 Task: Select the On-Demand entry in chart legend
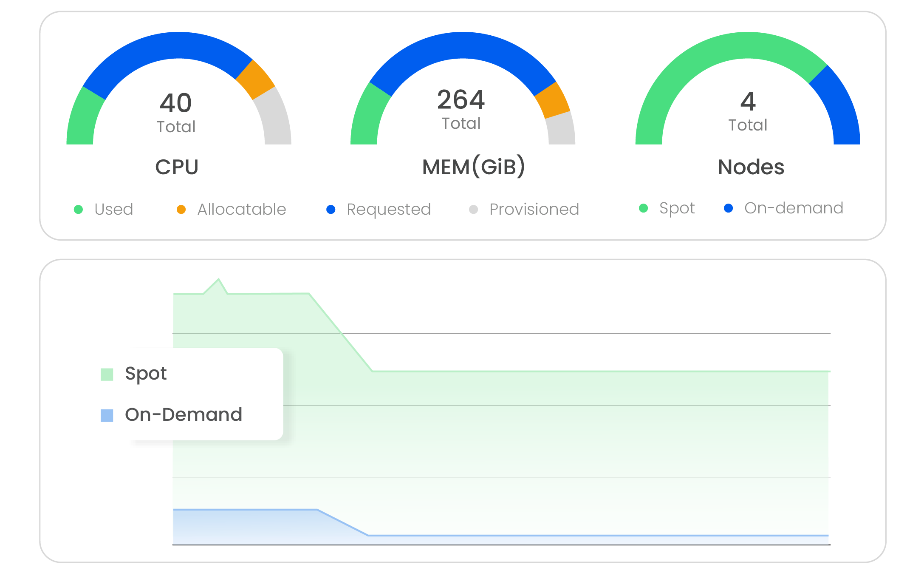[x=183, y=414]
